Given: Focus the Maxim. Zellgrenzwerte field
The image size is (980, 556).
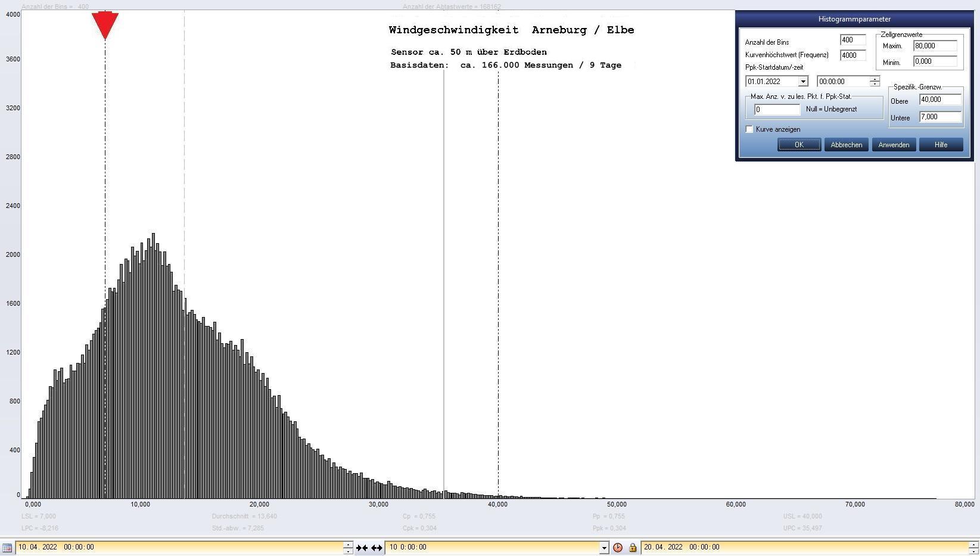Looking at the screenshot, I should pyautogui.click(x=935, y=46).
